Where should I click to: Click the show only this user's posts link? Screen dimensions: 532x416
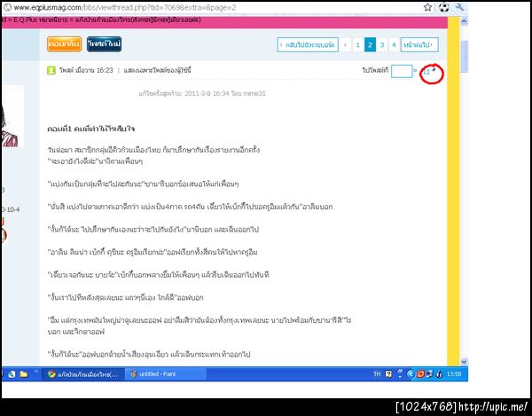point(158,71)
